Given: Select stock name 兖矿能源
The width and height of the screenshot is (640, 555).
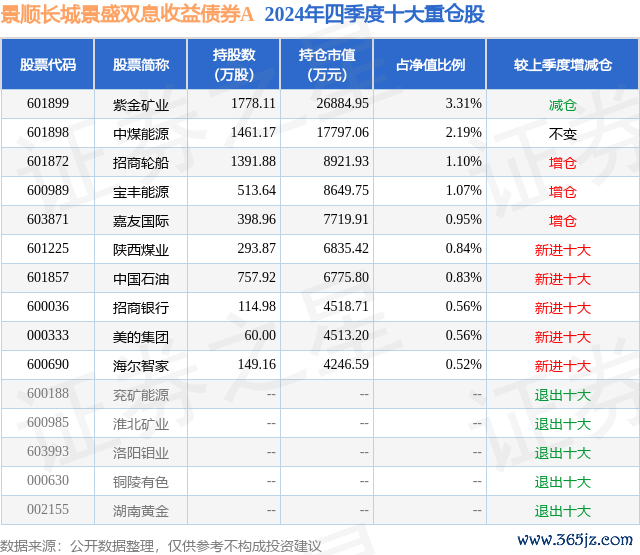Looking at the screenshot, I should (x=141, y=395).
